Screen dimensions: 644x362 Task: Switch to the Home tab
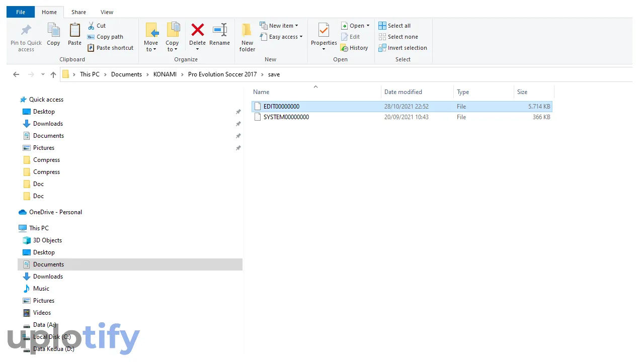pyautogui.click(x=49, y=12)
